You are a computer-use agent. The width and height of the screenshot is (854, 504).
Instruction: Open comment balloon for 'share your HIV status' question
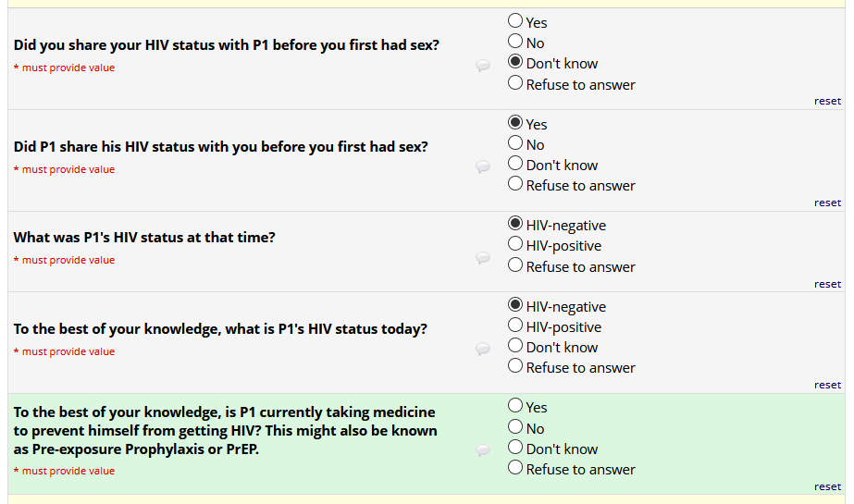(482, 66)
